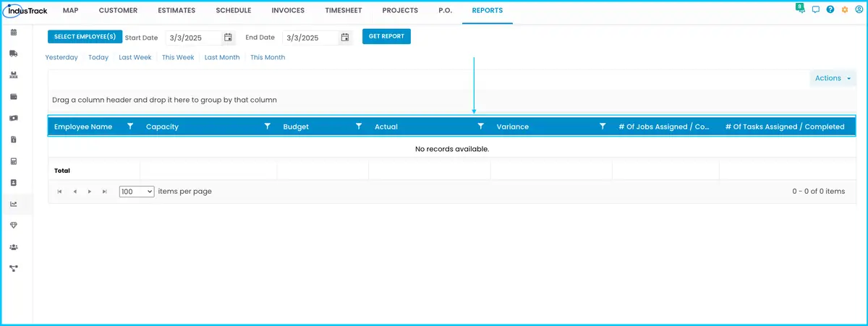Click the Variance column filter icon

(x=603, y=126)
